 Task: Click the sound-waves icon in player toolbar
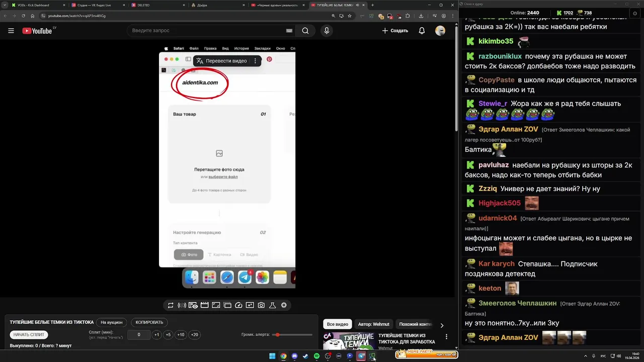182,305
